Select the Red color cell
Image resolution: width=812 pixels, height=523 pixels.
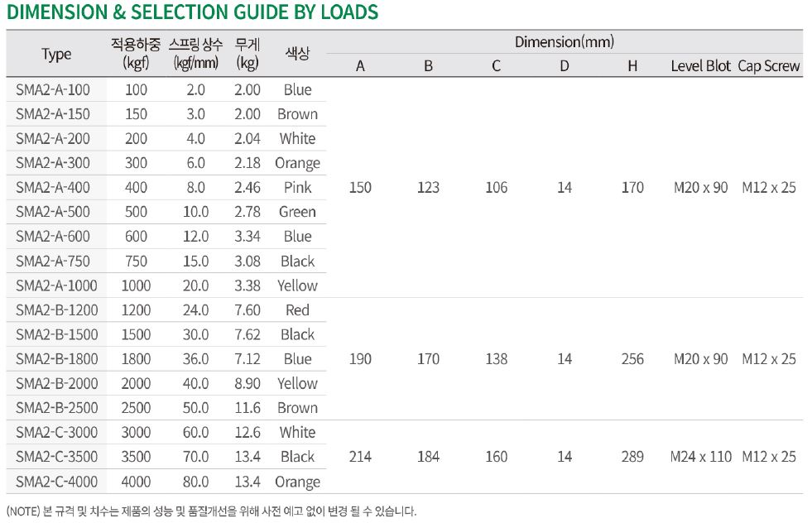point(298,310)
